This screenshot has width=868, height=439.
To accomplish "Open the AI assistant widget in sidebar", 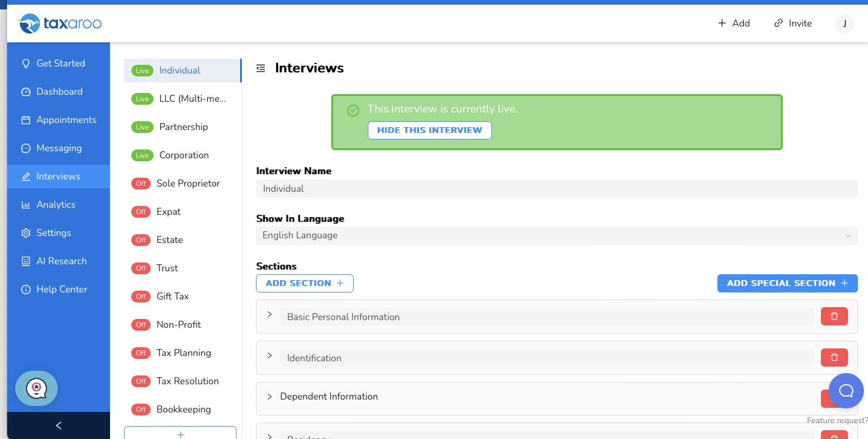I will tap(36, 388).
